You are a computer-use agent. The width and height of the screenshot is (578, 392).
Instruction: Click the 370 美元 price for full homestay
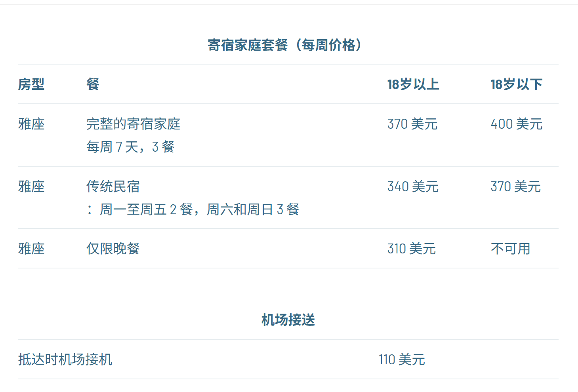(x=412, y=124)
